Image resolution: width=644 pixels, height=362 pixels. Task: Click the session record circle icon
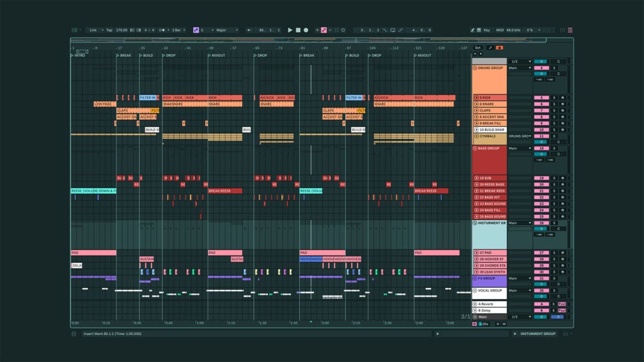[343, 30]
